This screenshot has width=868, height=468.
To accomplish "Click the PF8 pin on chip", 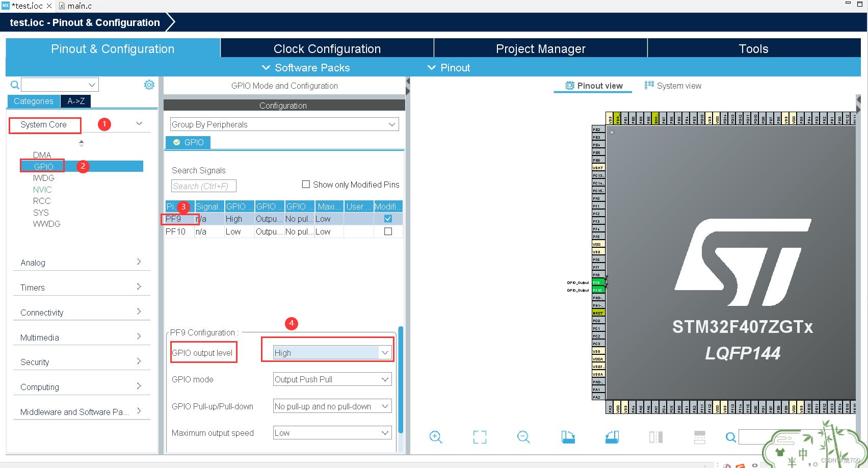I will tap(598, 275).
